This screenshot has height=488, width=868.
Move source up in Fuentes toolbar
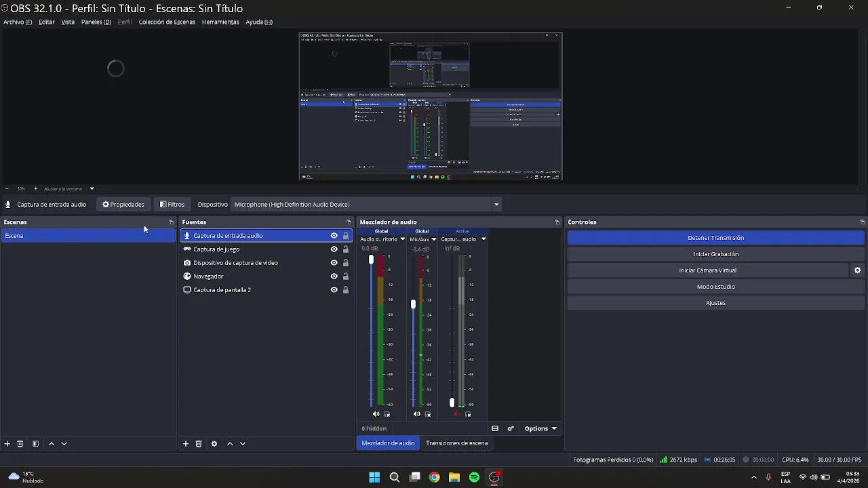(230, 444)
